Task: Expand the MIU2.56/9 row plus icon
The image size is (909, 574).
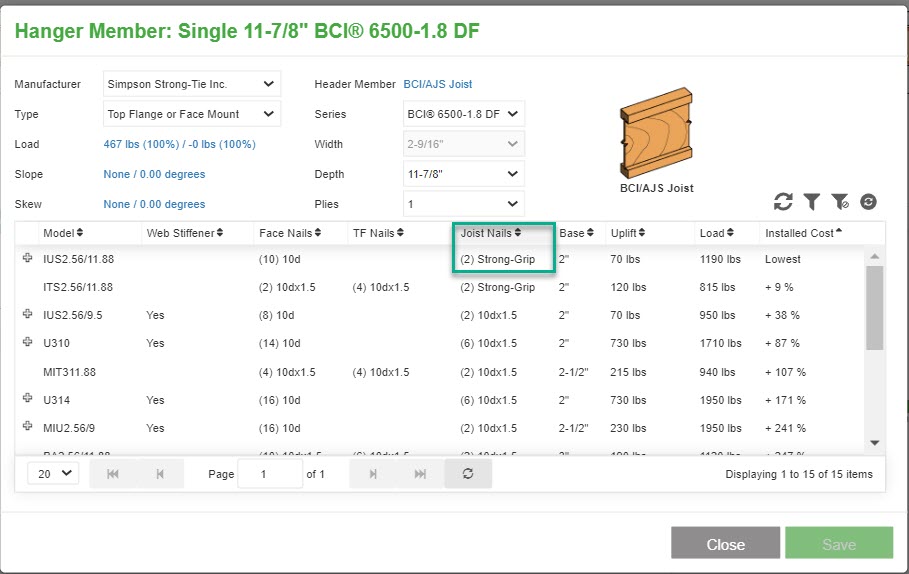Action: pyautogui.click(x=27, y=426)
